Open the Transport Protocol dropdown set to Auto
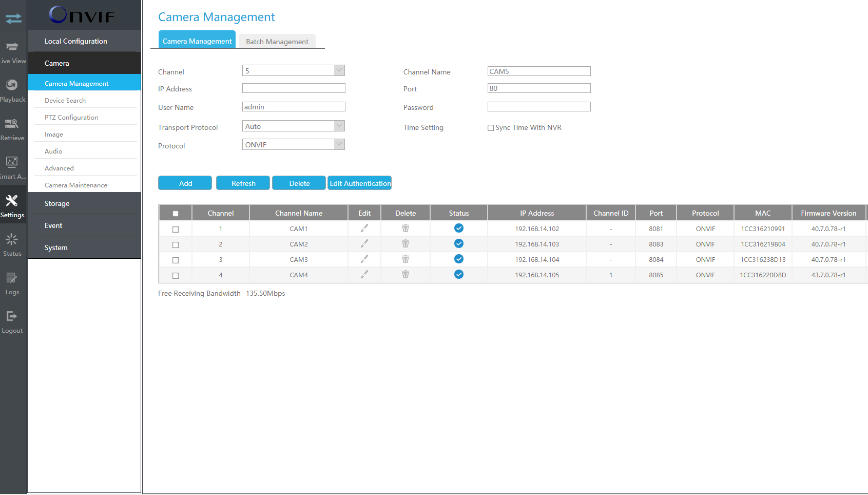 pos(294,126)
